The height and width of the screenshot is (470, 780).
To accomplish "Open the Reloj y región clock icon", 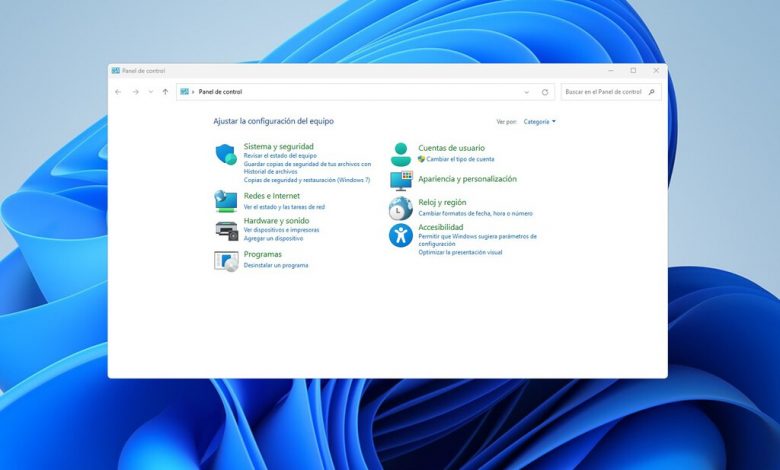I will coord(400,208).
